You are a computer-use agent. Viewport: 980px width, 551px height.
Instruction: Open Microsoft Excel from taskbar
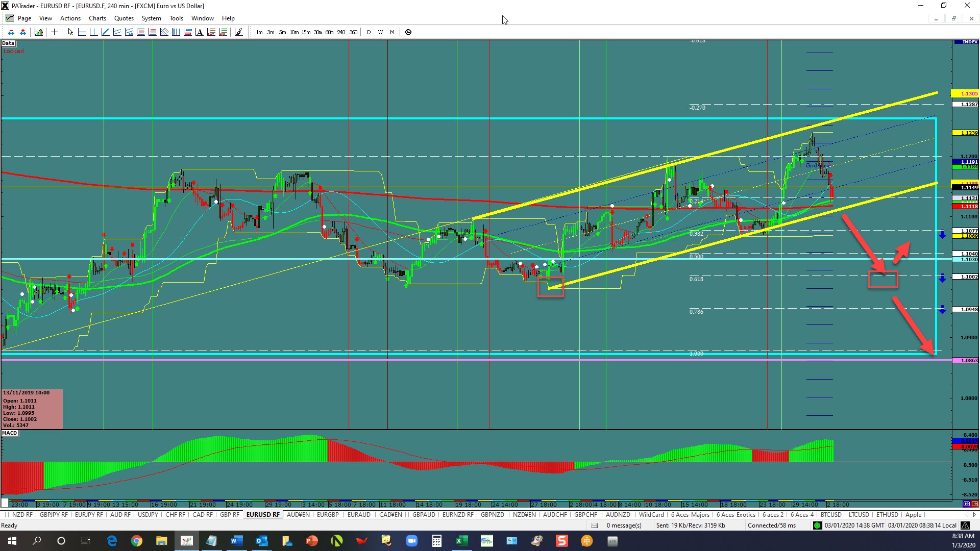click(461, 541)
